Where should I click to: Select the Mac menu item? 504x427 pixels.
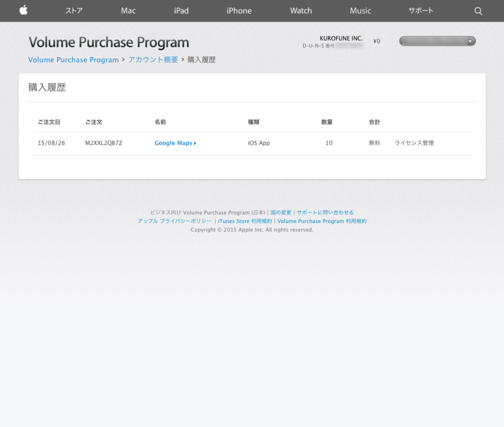click(x=128, y=10)
